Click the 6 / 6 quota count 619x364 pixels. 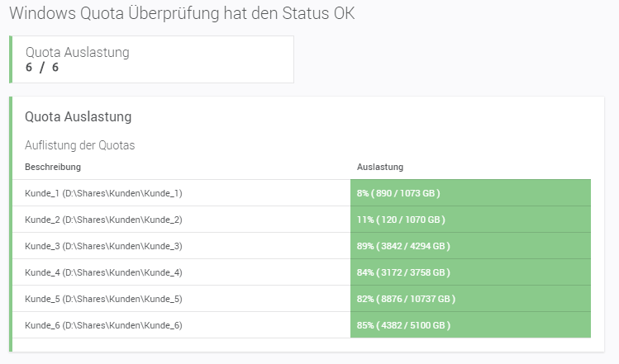coord(42,68)
